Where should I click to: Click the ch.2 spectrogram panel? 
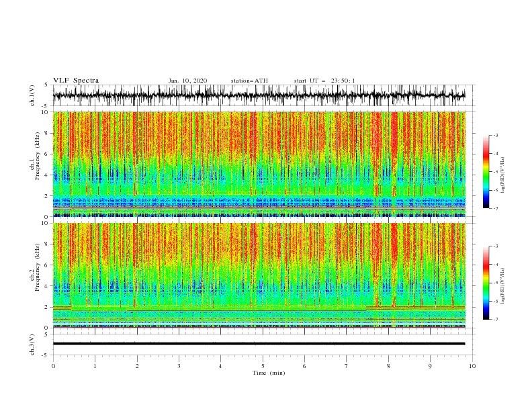click(x=259, y=275)
